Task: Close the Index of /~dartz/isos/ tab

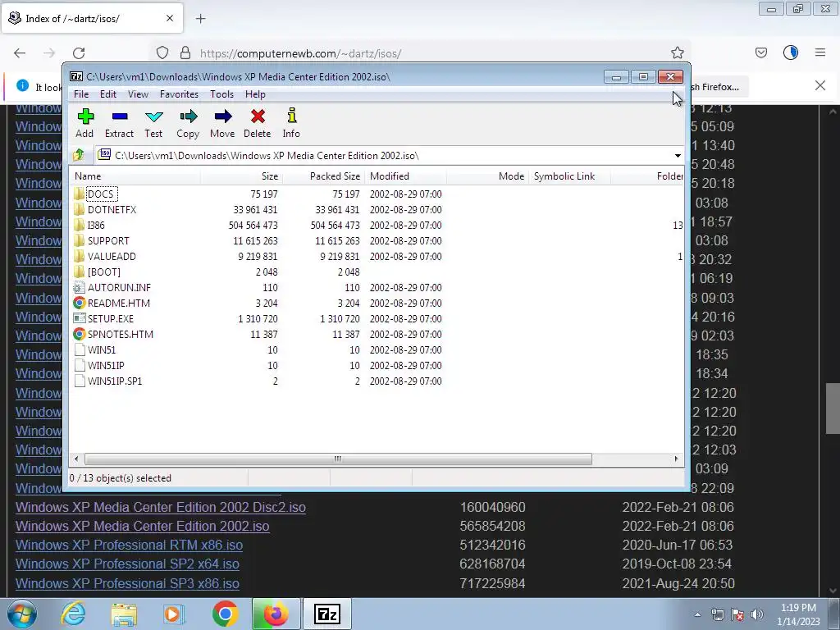Action: tap(170, 18)
